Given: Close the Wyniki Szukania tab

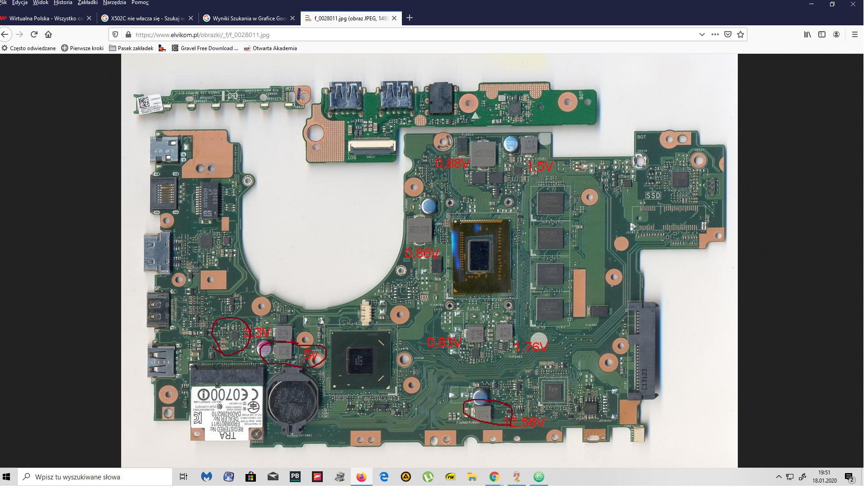Looking at the screenshot, I should coord(292,18).
